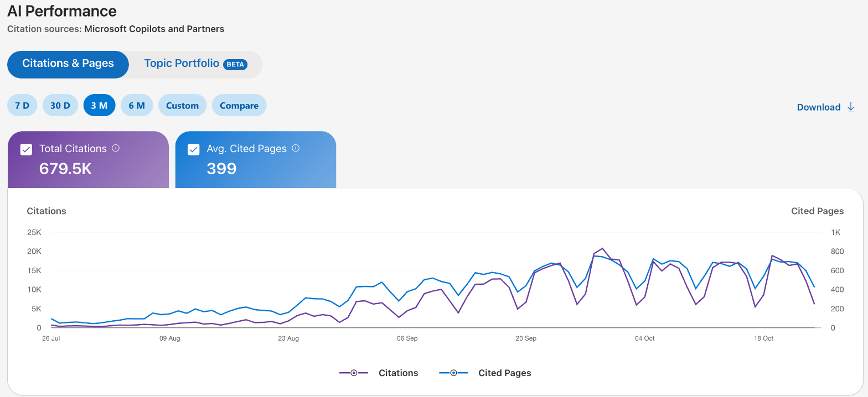Click the 23 Aug date label

288,338
